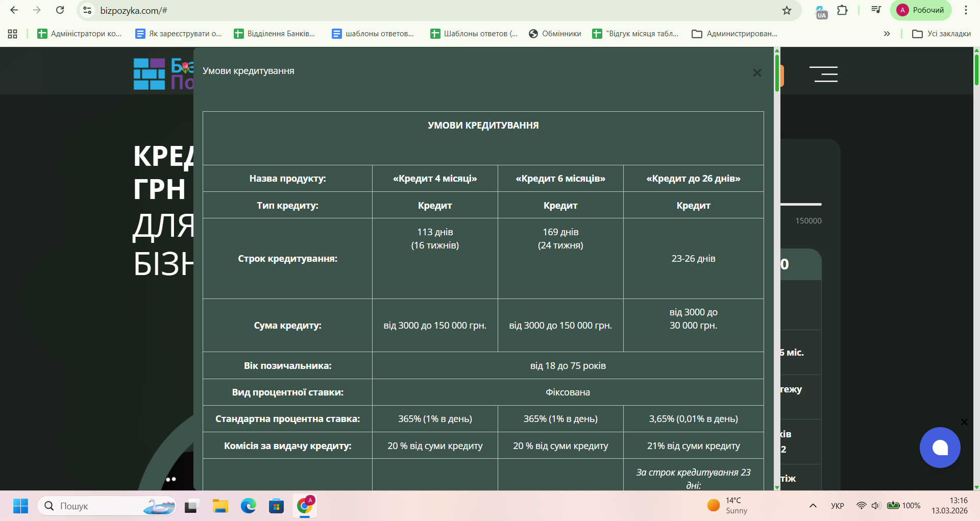Open the Усі закладки folder
The width and height of the screenshot is (980, 521).
pos(941,34)
